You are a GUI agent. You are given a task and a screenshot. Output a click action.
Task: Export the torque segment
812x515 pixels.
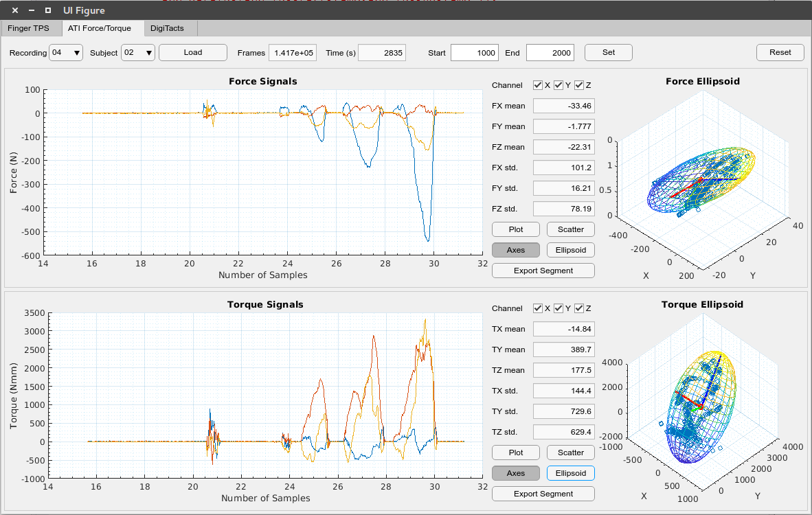click(543, 493)
